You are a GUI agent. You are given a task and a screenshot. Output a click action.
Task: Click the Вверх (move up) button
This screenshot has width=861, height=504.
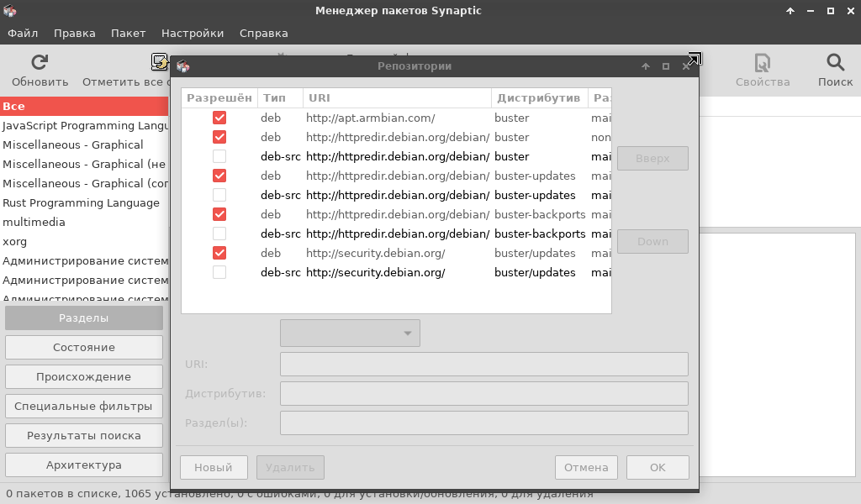[x=652, y=158]
